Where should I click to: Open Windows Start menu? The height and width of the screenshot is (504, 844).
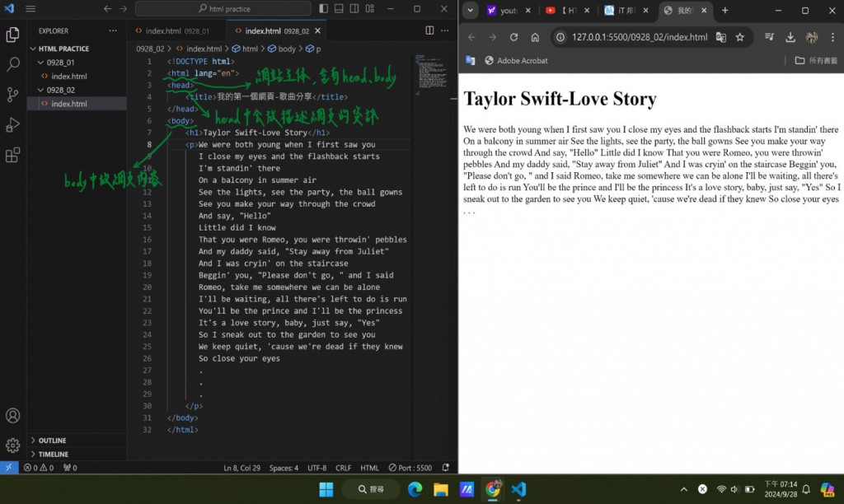point(326,489)
